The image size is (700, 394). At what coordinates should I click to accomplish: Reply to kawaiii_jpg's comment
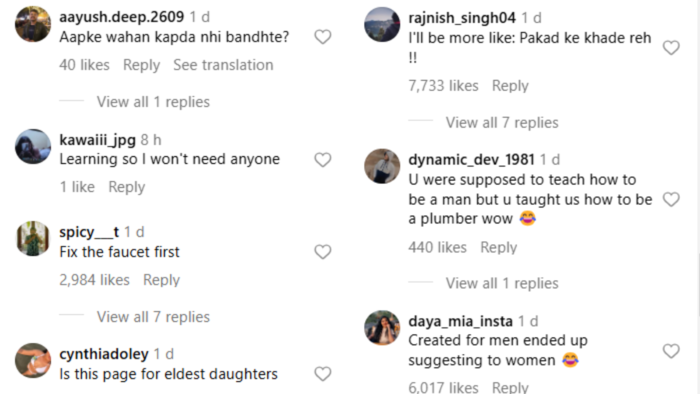[127, 187]
